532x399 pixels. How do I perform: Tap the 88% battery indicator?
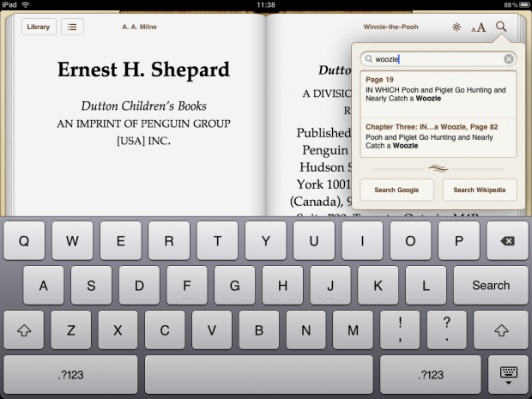click(516, 5)
